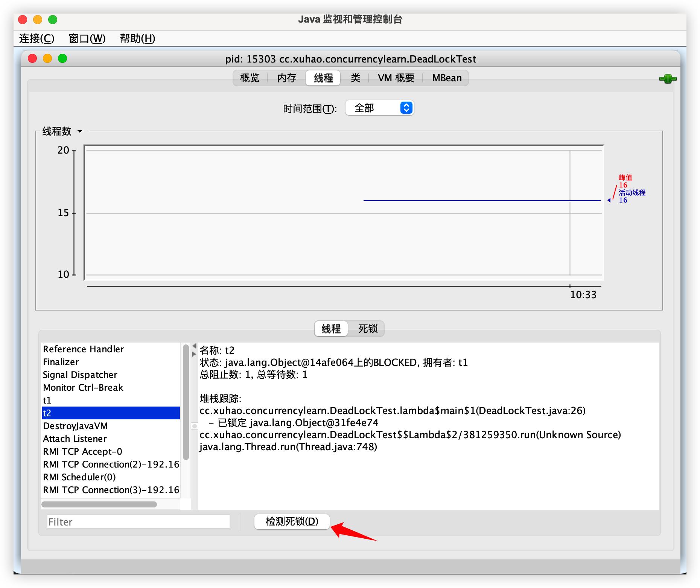700x588 pixels.
Task: Open the 帮助(H) menu
Action: pyautogui.click(x=137, y=38)
